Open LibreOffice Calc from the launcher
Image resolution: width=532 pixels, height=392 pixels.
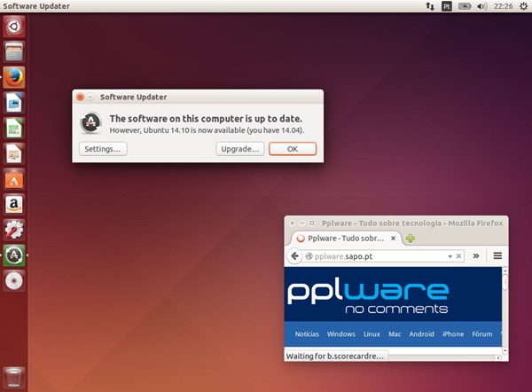click(x=14, y=129)
